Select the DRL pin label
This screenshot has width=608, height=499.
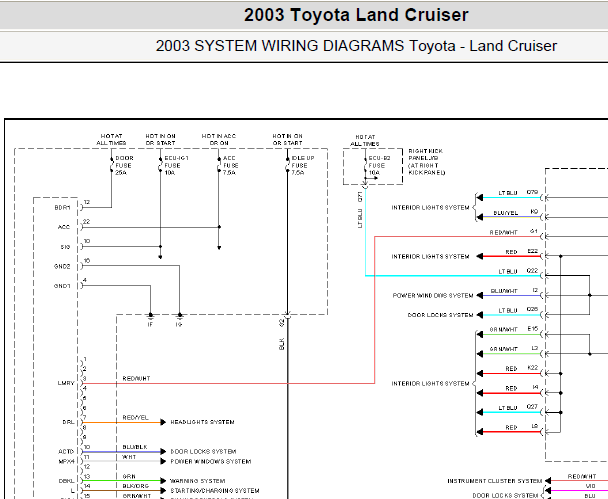pos(68,422)
